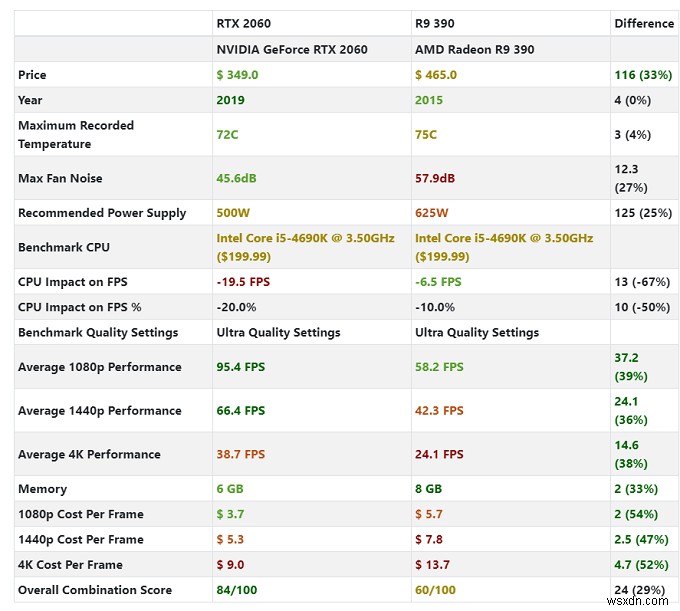Select the Difference column header

644,23
